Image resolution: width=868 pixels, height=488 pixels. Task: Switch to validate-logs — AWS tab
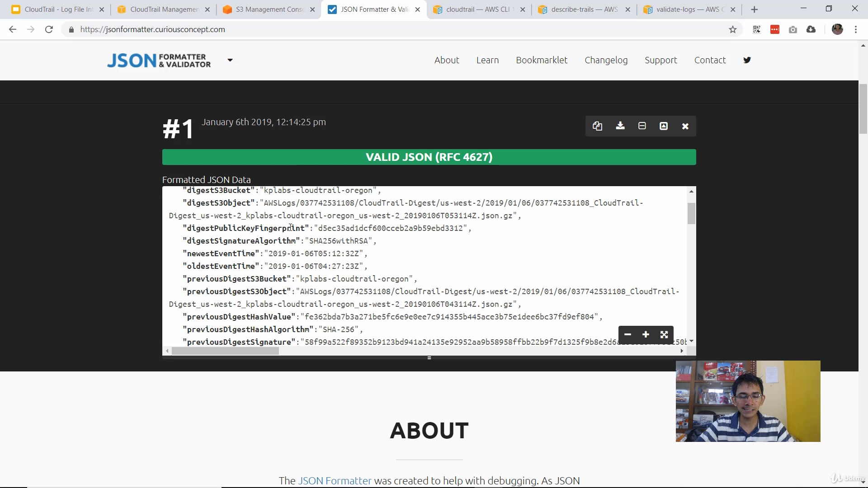coord(689,9)
